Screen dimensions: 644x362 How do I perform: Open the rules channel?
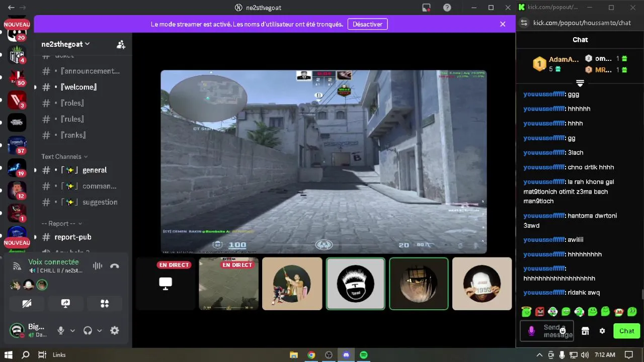[x=80, y=119]
